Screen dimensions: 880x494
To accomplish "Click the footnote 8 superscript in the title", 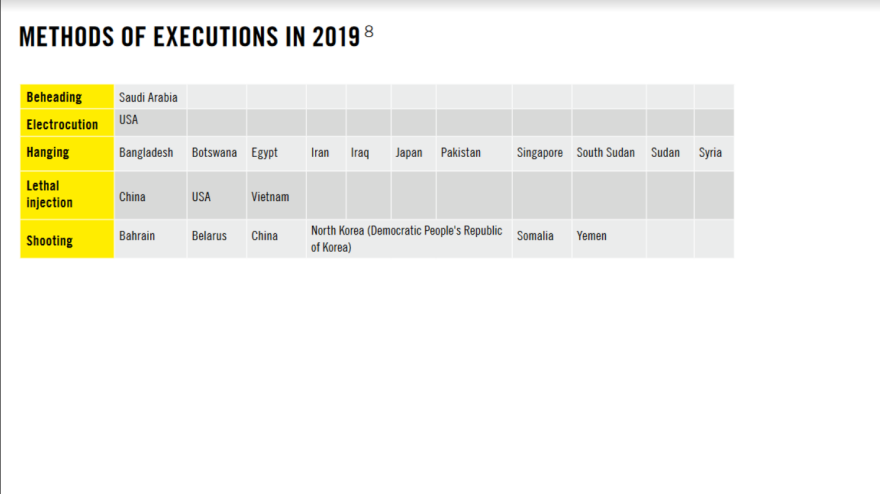I will (369, 32).
